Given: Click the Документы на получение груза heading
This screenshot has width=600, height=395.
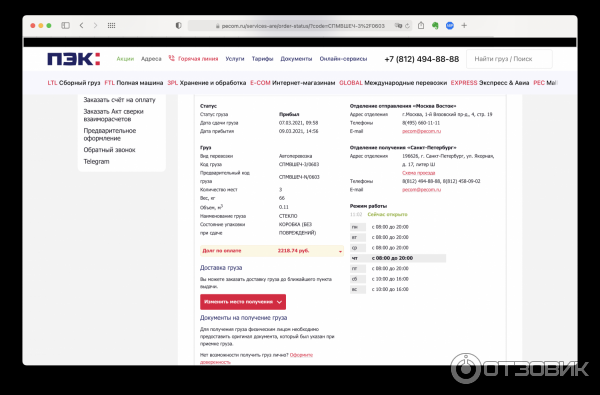Looking at the screenshot, I should (x=243, y=318).
